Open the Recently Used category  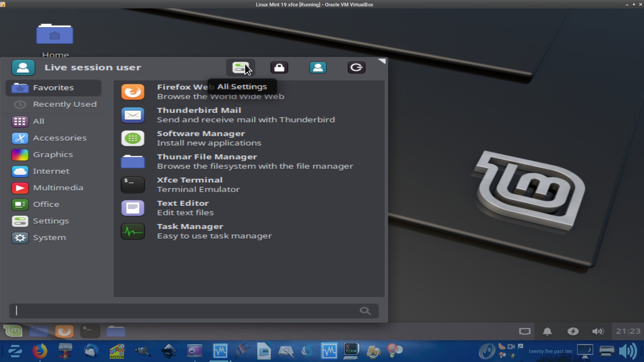coord(64,105)
